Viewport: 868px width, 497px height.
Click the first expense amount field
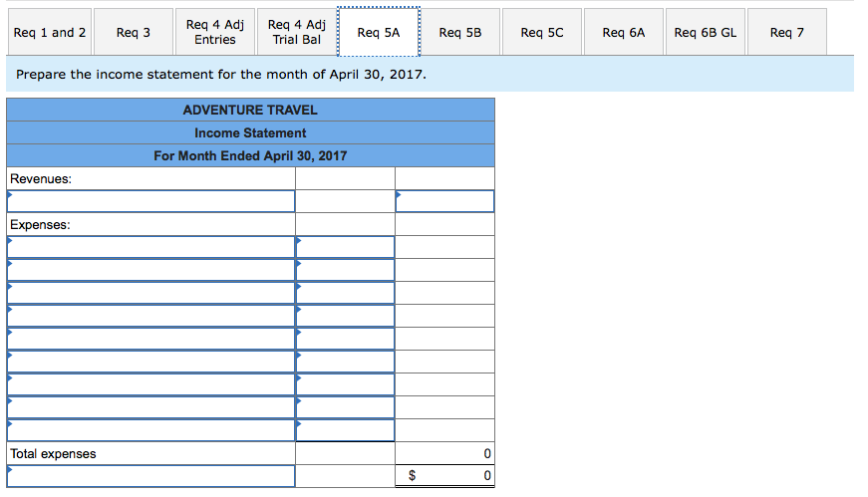click(345, 247)
